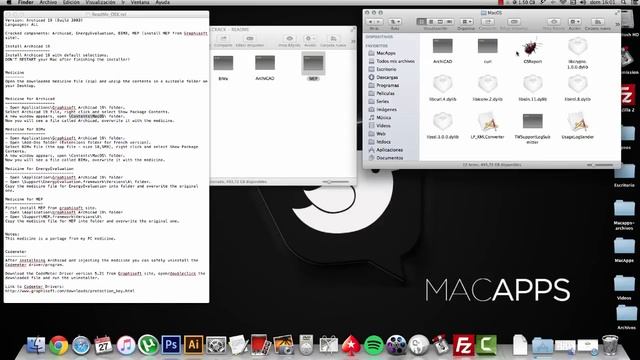Open the Trash in the Dock
This screenshot has height=360, width=640.
point(610,345)
